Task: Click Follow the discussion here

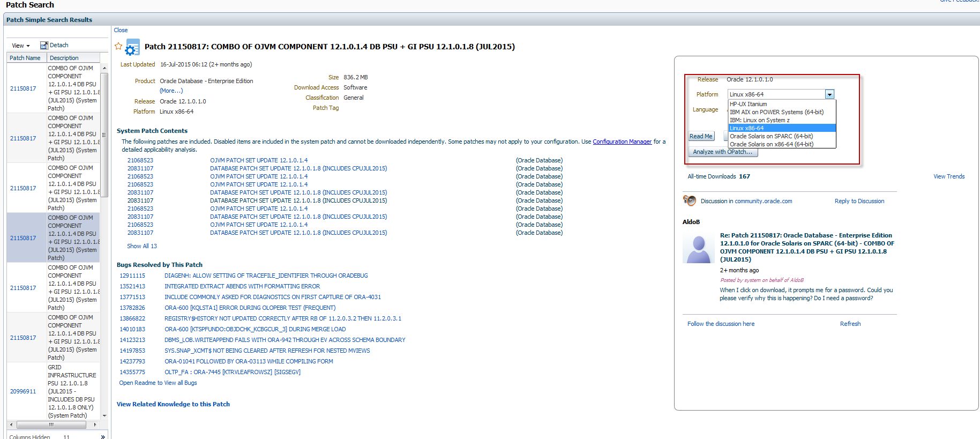Action: 721,324
